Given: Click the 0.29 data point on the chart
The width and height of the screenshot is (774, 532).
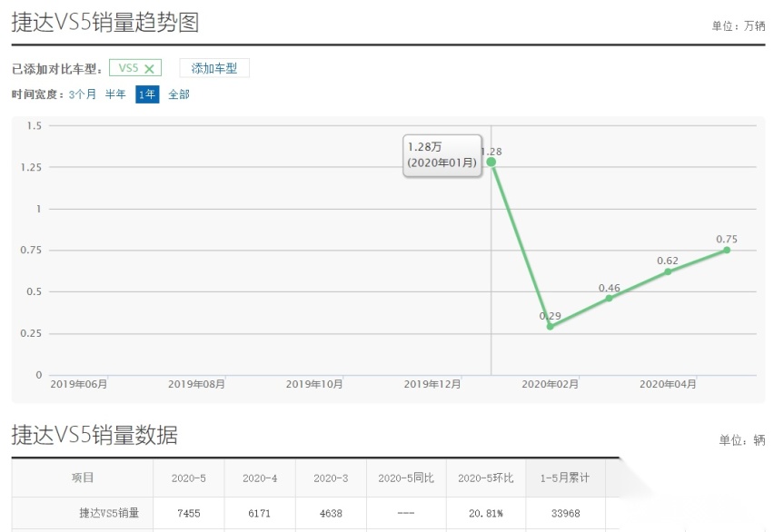Looking at the screenshot, I should pos(550,326).
